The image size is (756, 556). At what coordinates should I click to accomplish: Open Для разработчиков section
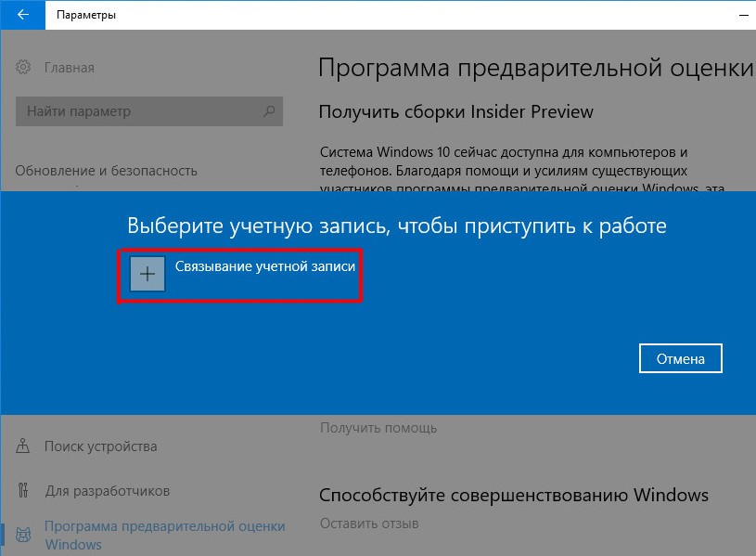tap(108, 491)
